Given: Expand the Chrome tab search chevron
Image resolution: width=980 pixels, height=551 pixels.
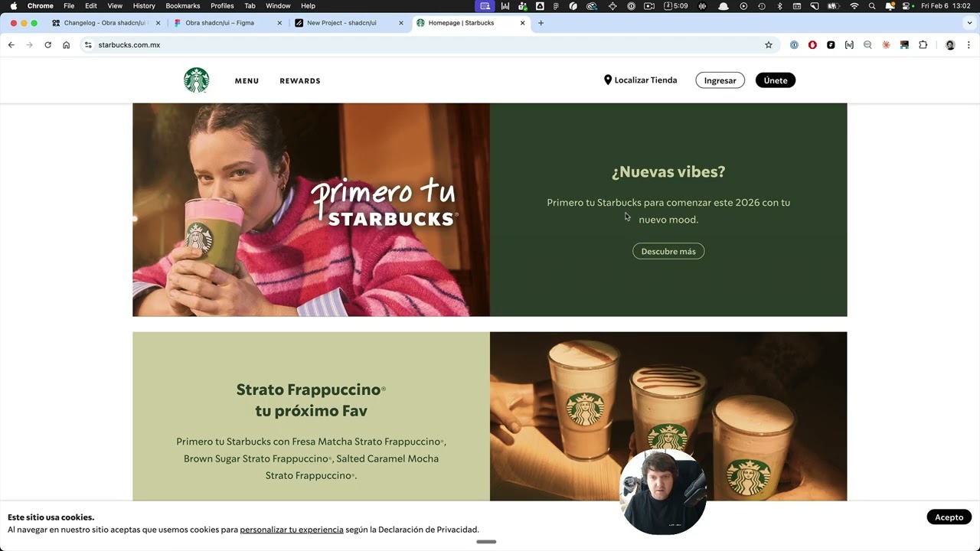Looking at the screenshot, I should pyautogui.click(x=969, y=23).
